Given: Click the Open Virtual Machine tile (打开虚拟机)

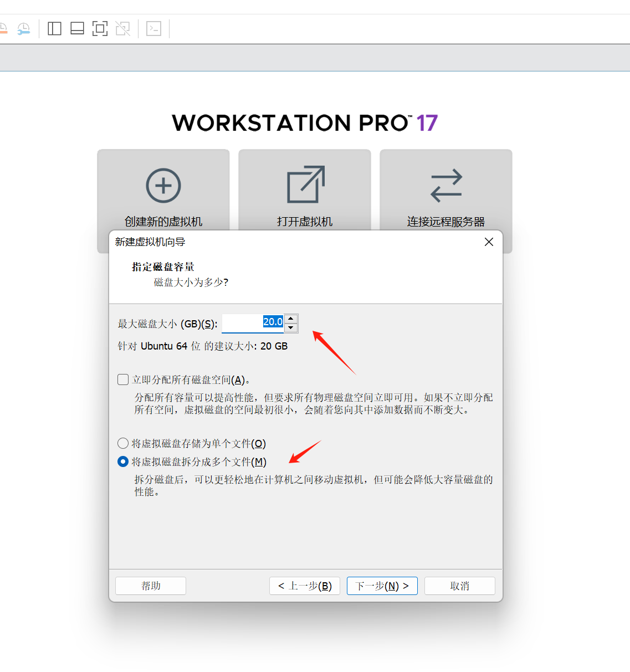Looking at the screenshot, I should coord(305,191).
